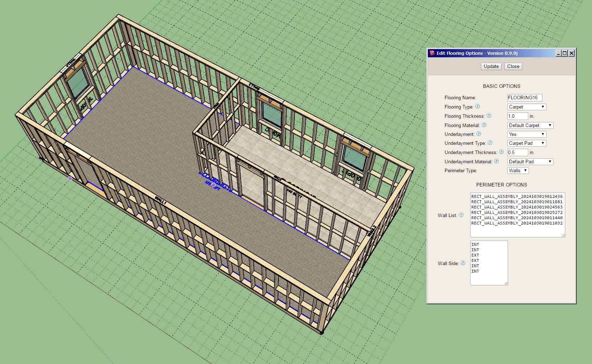This screenshot has width=592, height=364.
Task: Click the SketchUp icon in dialog title bar
Action: point(432,53)
